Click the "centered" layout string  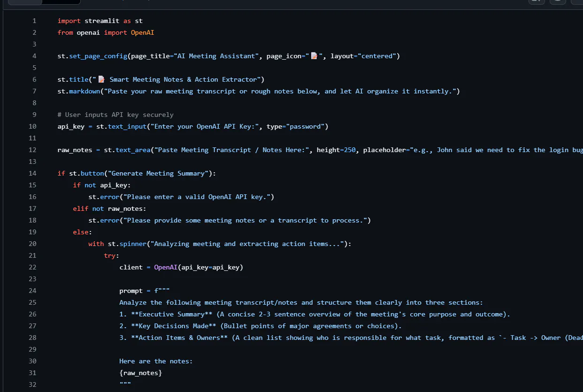point(376,56)
